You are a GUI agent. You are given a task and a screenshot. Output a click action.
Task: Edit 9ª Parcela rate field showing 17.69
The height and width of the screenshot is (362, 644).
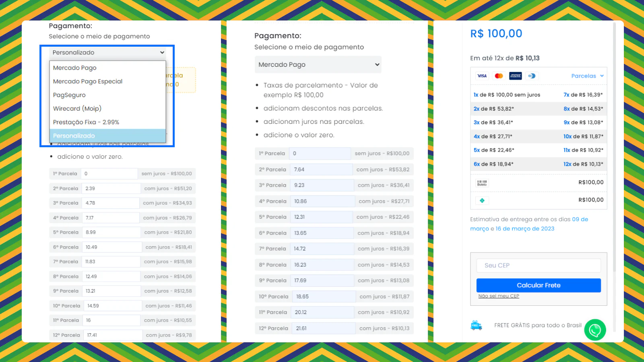coord(322,281)
